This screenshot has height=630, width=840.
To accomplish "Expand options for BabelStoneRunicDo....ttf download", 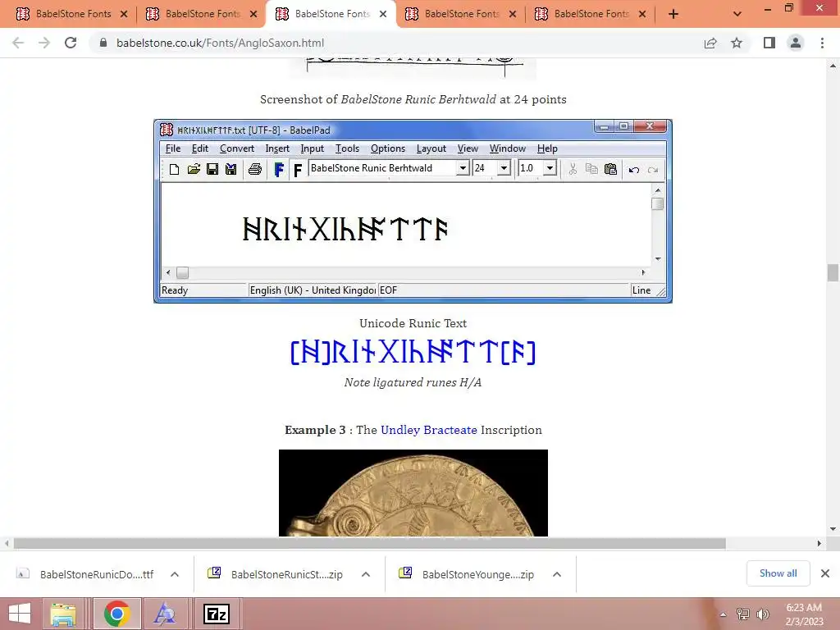I will click(x=175, y=574).
